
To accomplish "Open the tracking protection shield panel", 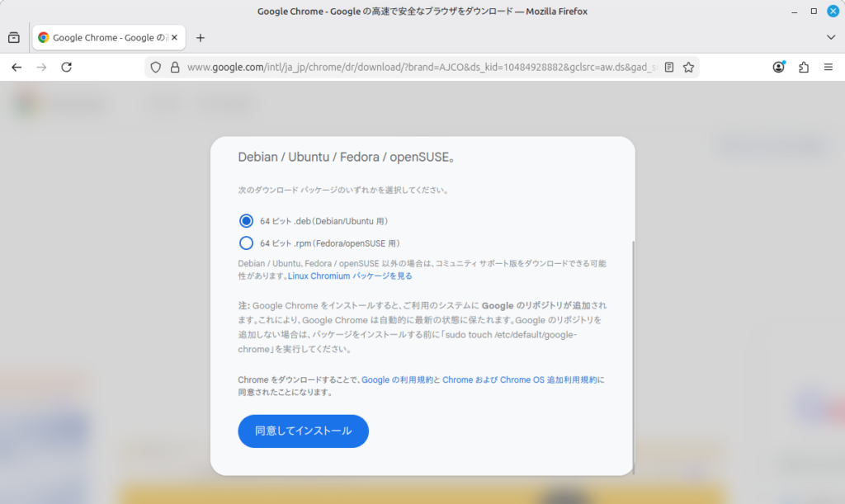I will 155,68.
